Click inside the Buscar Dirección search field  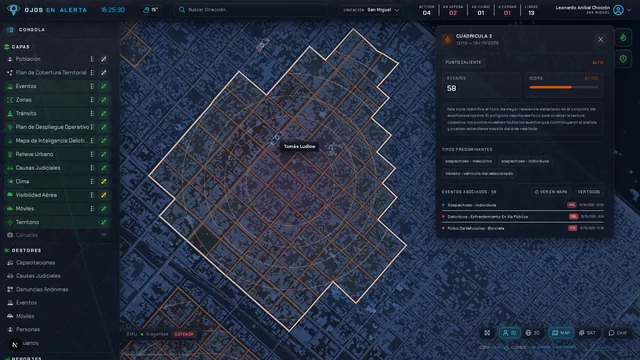251,10
